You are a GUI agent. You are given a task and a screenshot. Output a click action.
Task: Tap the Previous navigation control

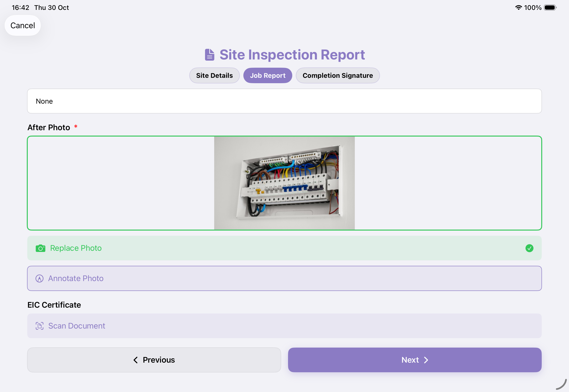tap(154, 360)
